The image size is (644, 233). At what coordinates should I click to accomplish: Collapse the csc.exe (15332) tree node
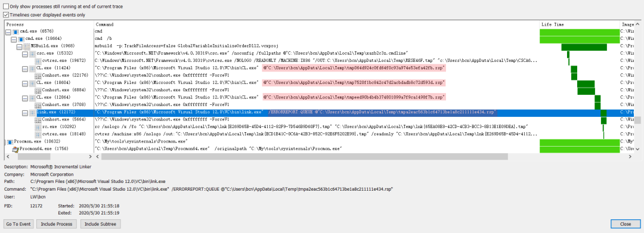tap(26, 54)
